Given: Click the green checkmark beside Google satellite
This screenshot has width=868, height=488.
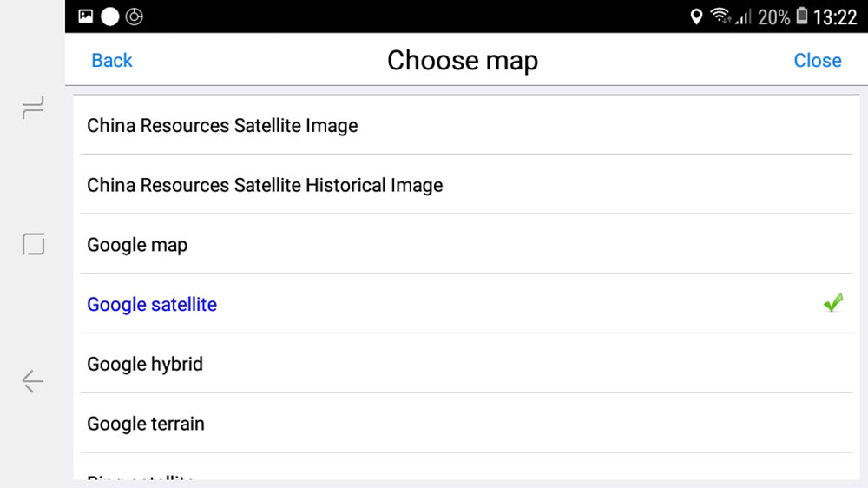Looking at the screenshot, I should [x=833, y=303].
